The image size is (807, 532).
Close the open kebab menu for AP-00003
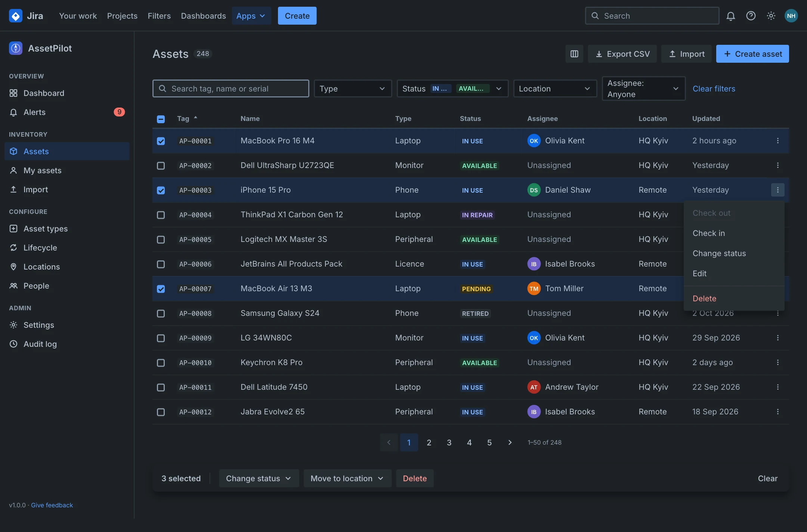tap(778, 190)
